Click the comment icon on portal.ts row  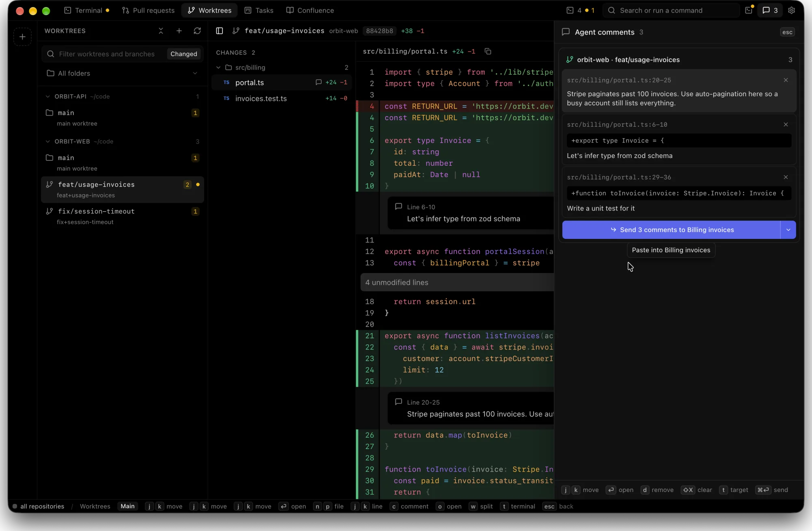(x=319, y=82)
